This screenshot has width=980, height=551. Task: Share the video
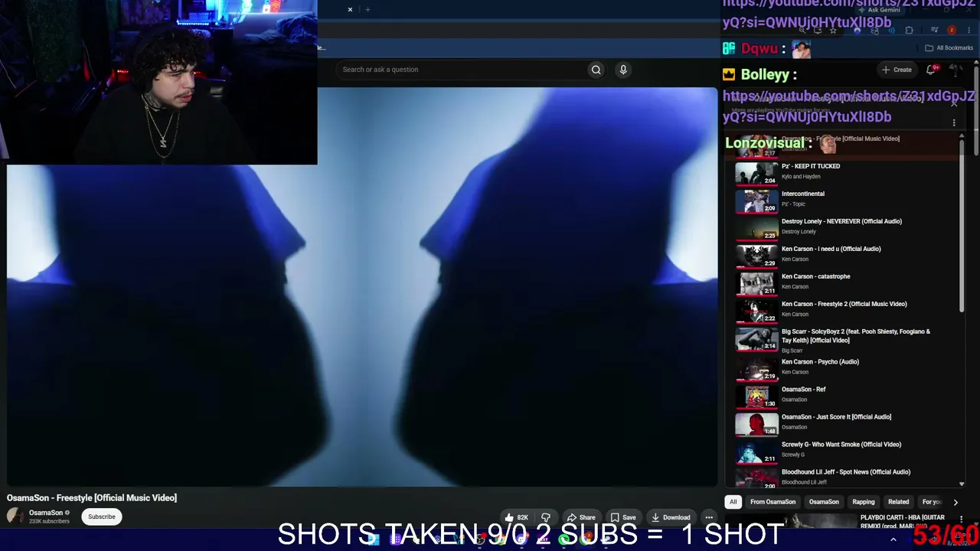click(x=580, y=517)
